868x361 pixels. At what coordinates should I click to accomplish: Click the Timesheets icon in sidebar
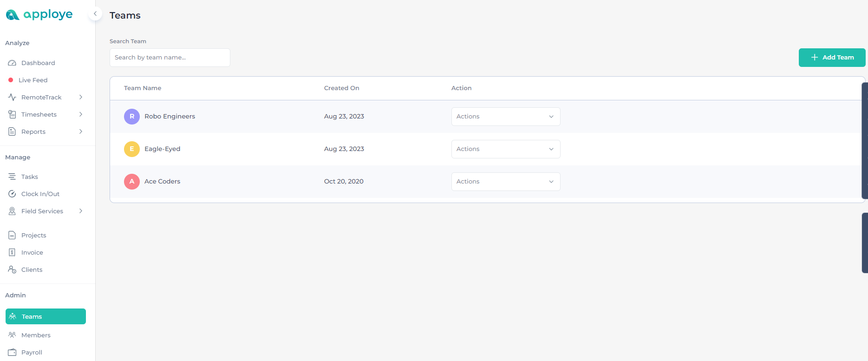[12, 114]
